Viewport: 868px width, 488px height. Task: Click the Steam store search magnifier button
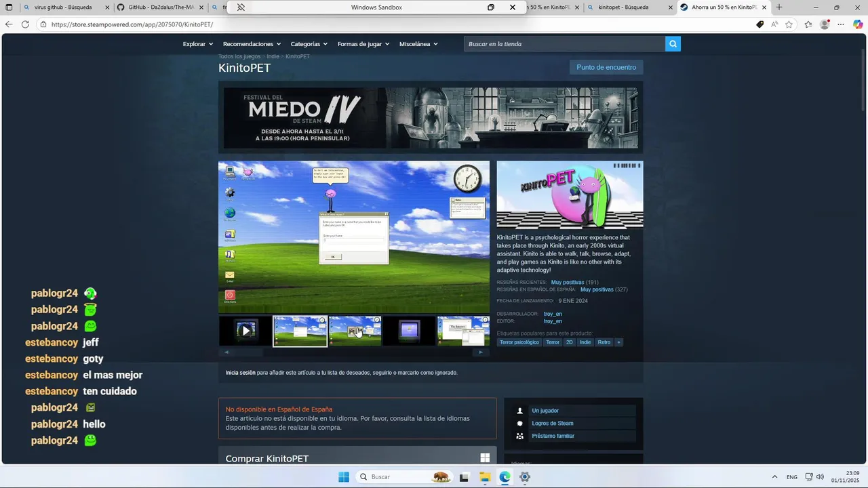pos(673,44)
